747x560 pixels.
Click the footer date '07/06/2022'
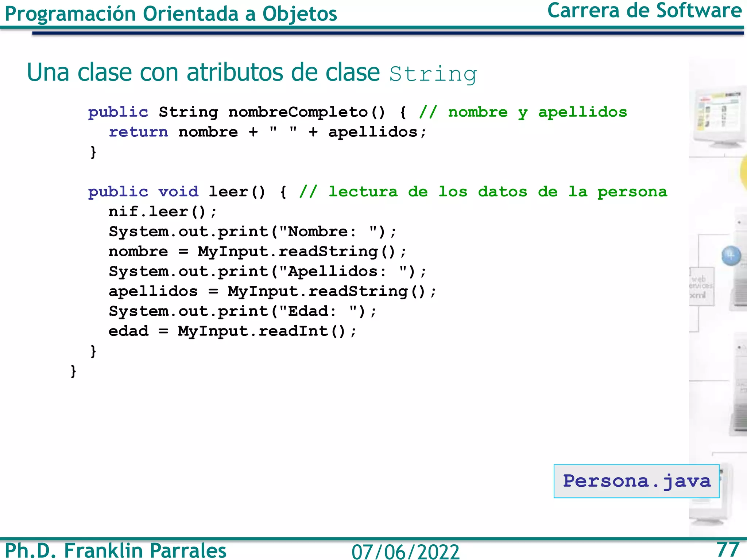coord(405,552)
